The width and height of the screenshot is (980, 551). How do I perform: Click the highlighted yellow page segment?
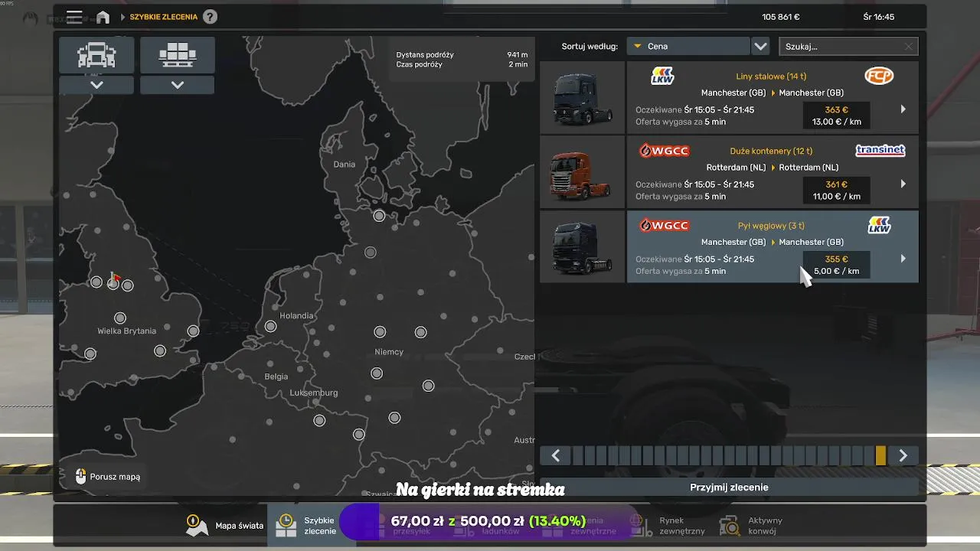[x=880, y=455]
